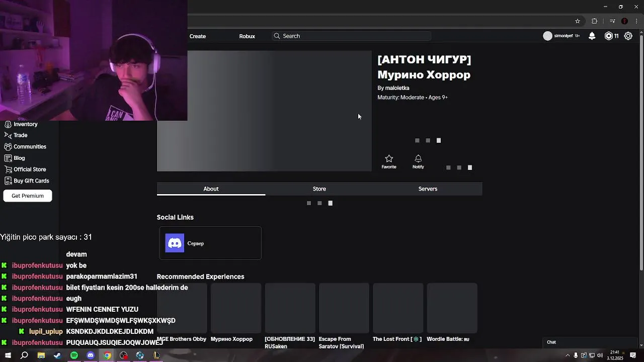Open File Explorer from the taskbar
The width and height of the screenshot is (644, 362).
tap(41, 355)
